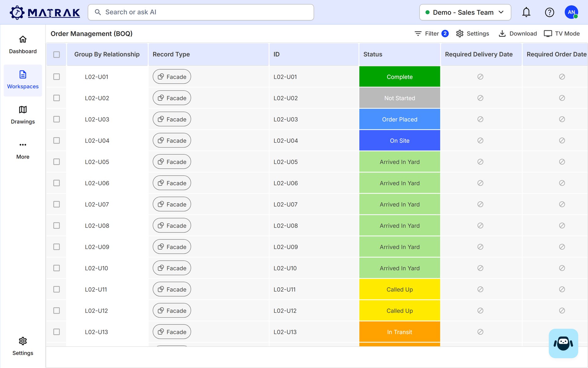Download the order list
Image resolution: width=588 pixels, height=368 pixels.
point(518,33)
